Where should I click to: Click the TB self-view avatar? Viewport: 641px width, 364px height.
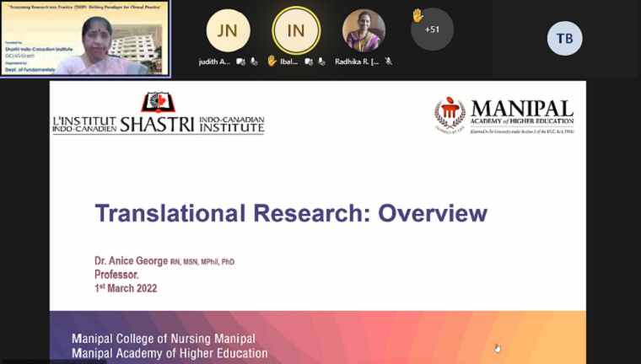pos(564,38)
